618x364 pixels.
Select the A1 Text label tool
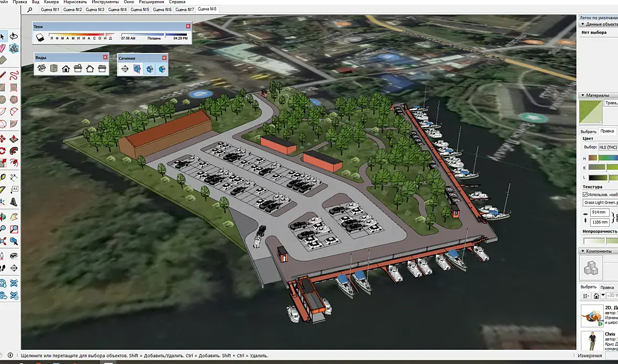(x=14, y=190)
